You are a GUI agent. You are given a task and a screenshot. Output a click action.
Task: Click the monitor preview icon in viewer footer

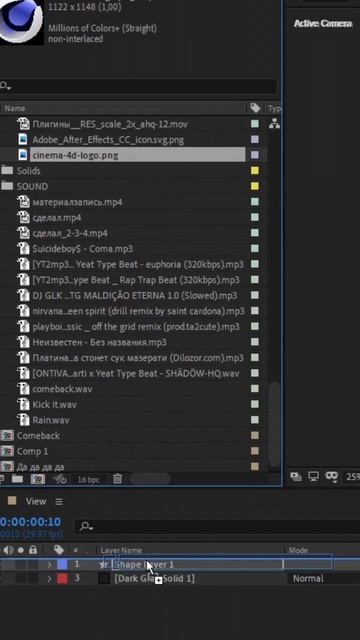pos(313,476)
